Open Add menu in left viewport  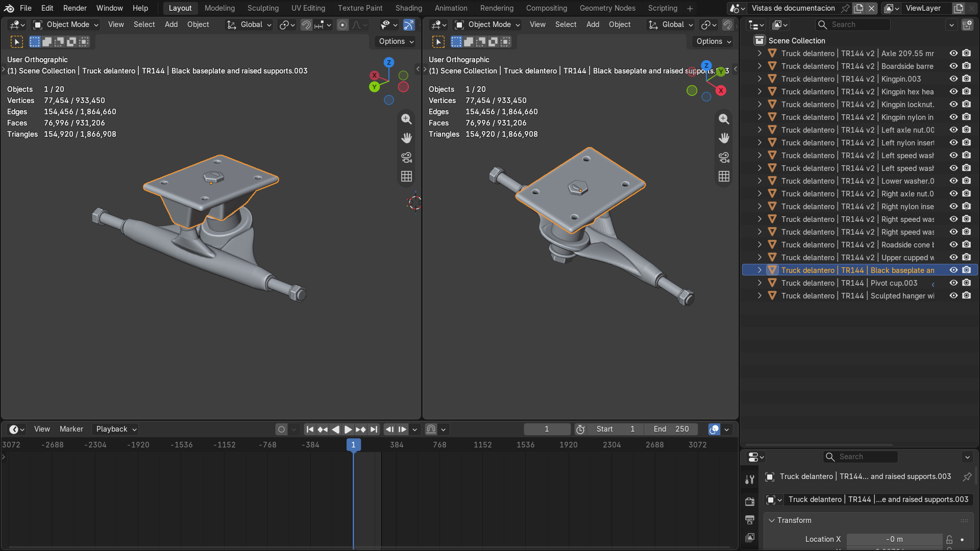pyautogui.click(x=171, y=24)
